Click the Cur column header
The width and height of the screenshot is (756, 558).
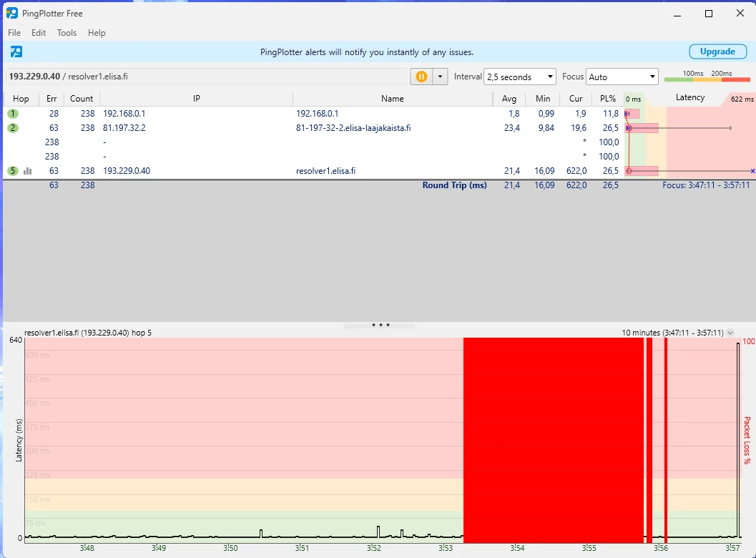point(576,99)
